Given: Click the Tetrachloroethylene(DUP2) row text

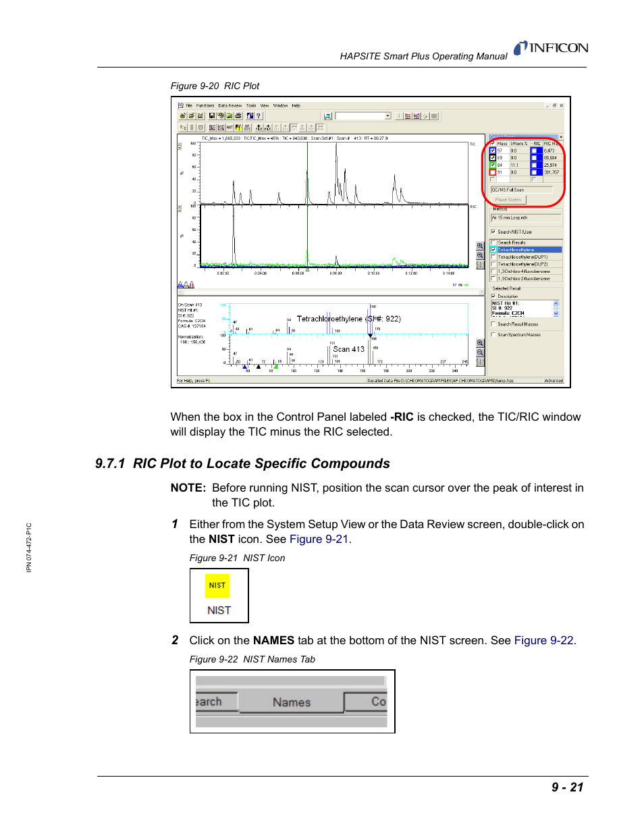Looking at the screenshot, I should pyautogui.click(x=522, y=264).
